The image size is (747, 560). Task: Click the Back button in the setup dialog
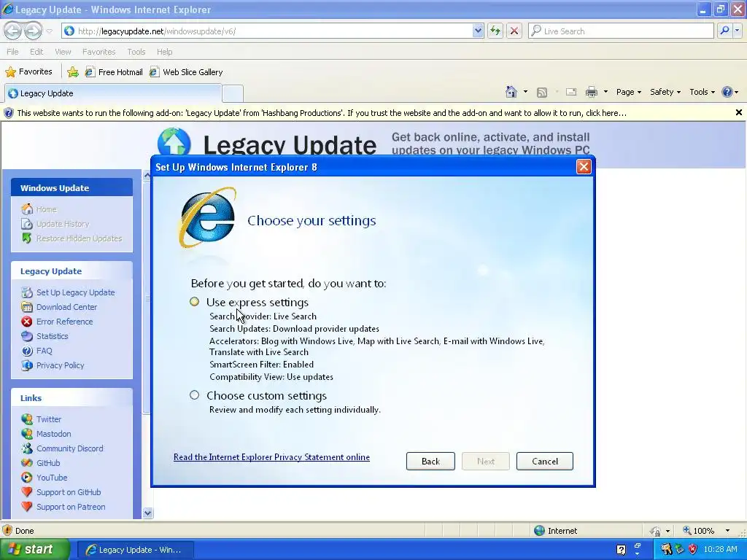[x=430, y=461]
